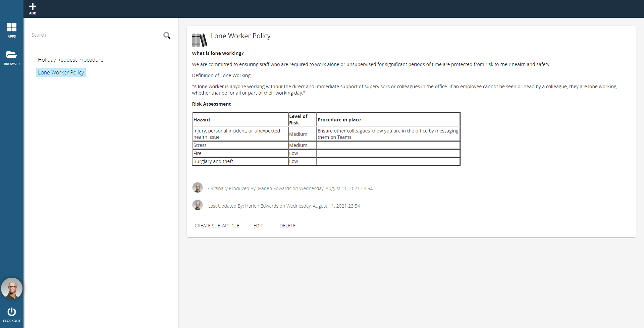Viewport: 644px width, 328px height.
Task: Click the Lone Worker Policy heading
Action: [240, 36]
